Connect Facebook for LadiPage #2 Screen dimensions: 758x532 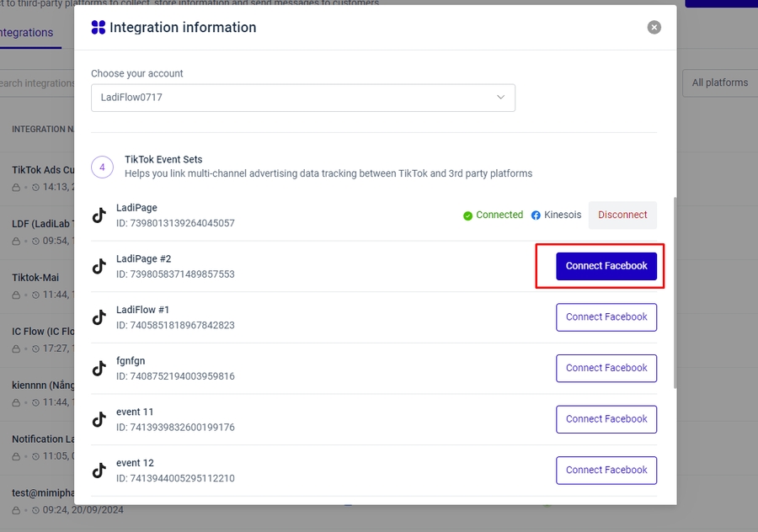[x=606, y=266]
